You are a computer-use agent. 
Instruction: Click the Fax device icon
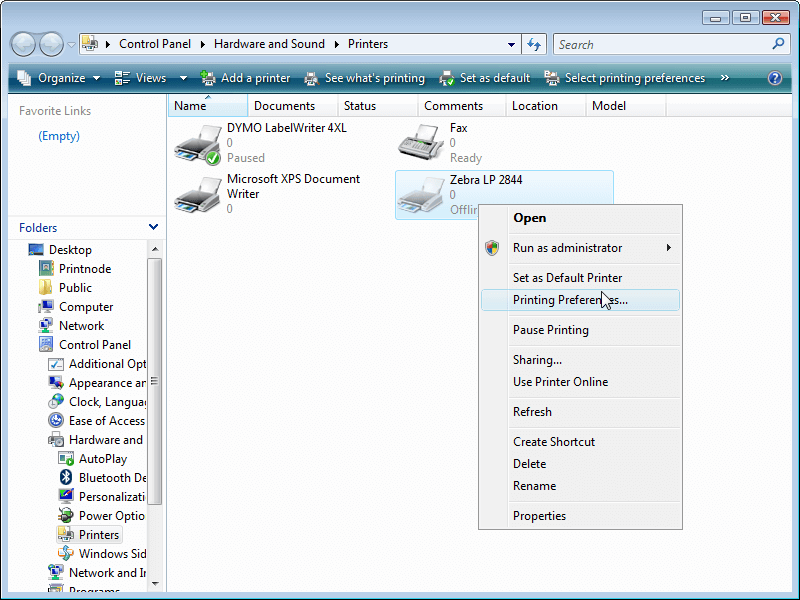(x=420, y=143)
